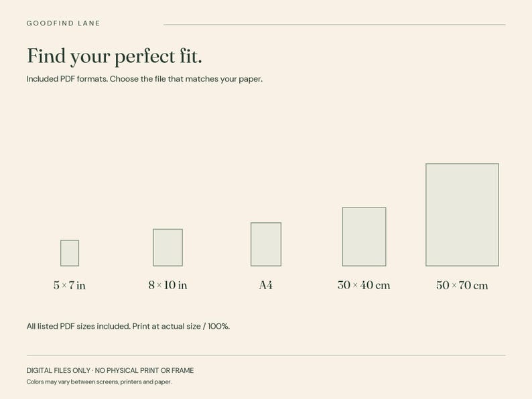532x399 pixels.
Task: Click the 5 × 7 in size rectangle
Action: click(x=70, y=253)
